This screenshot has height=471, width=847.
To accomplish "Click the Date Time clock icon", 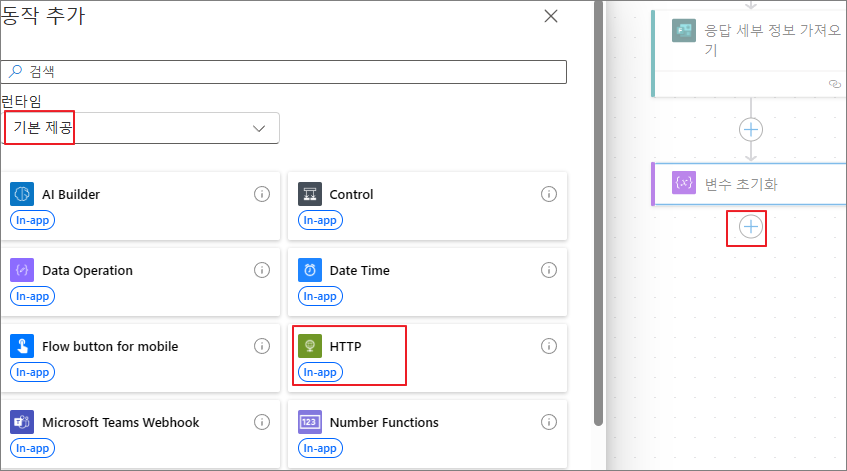I will pyautogui.click(x=310, y=270).
